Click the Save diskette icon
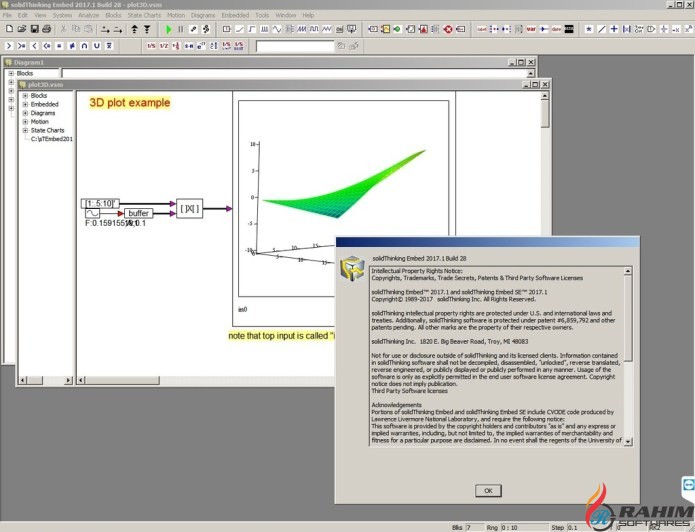The image size is (695, 532). [x=34, y=30]
